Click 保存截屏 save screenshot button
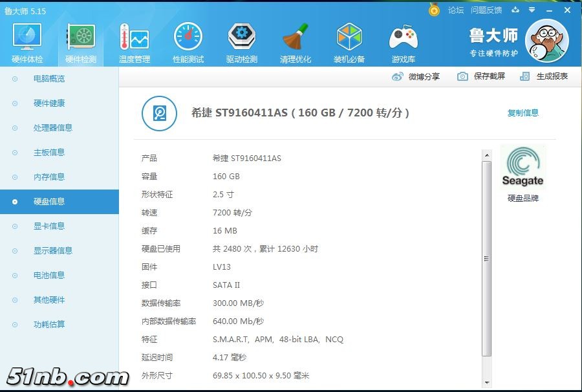Screen dimensions: 582x392 [481, 76]
